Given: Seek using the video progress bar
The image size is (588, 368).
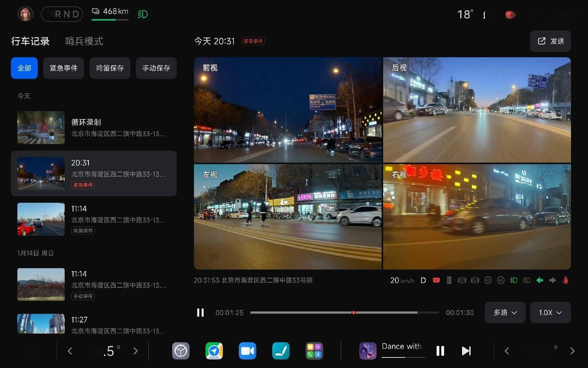Looking at the screenshot, I should click(344, 312).
